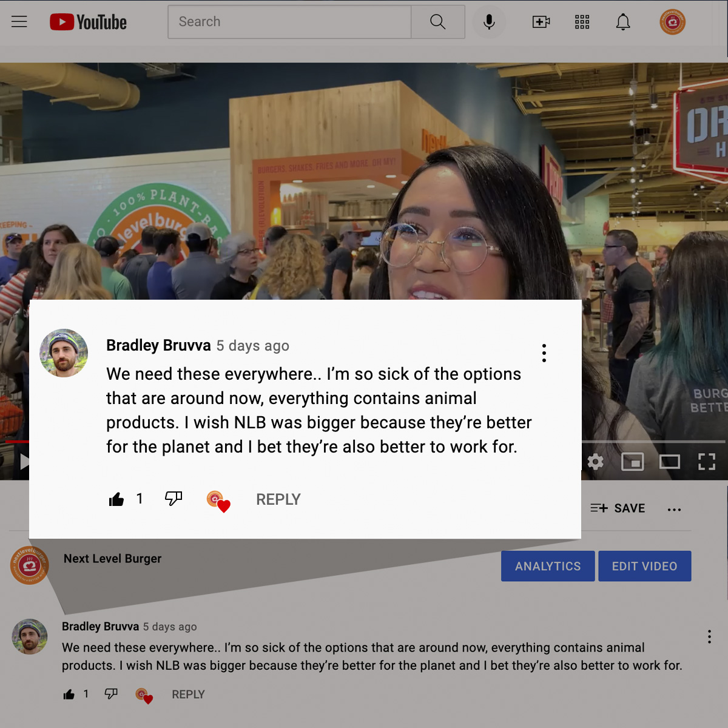Like the lower Bradley Bruvva comment

(69, 695)
